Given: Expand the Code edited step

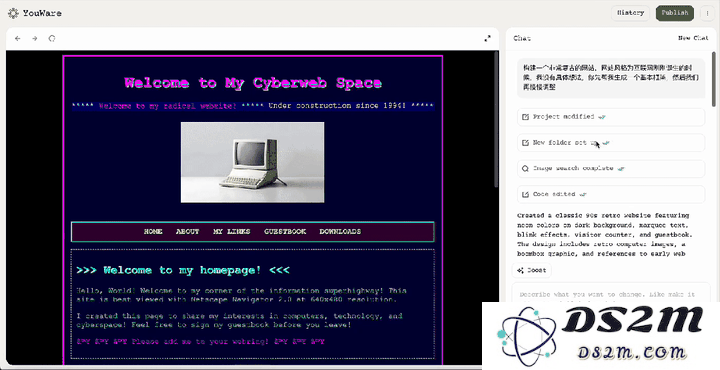Looking at the screenshot, I should 611,194.
